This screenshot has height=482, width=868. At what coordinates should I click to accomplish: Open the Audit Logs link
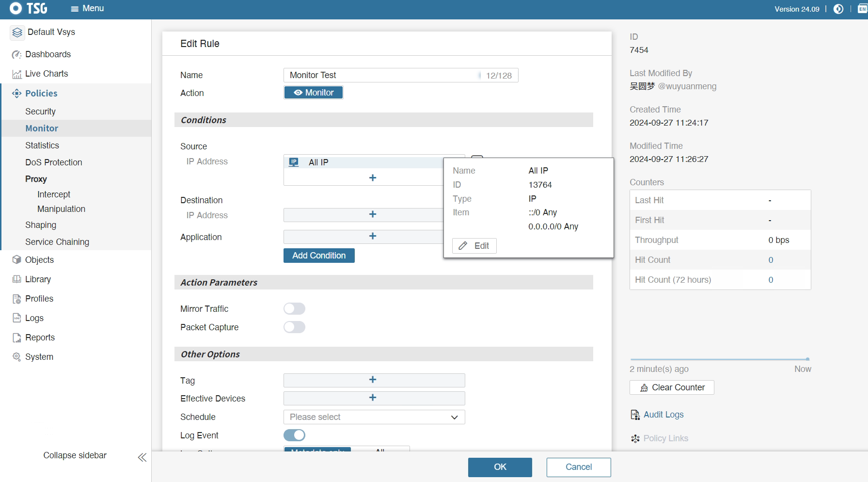click(663, 415)
